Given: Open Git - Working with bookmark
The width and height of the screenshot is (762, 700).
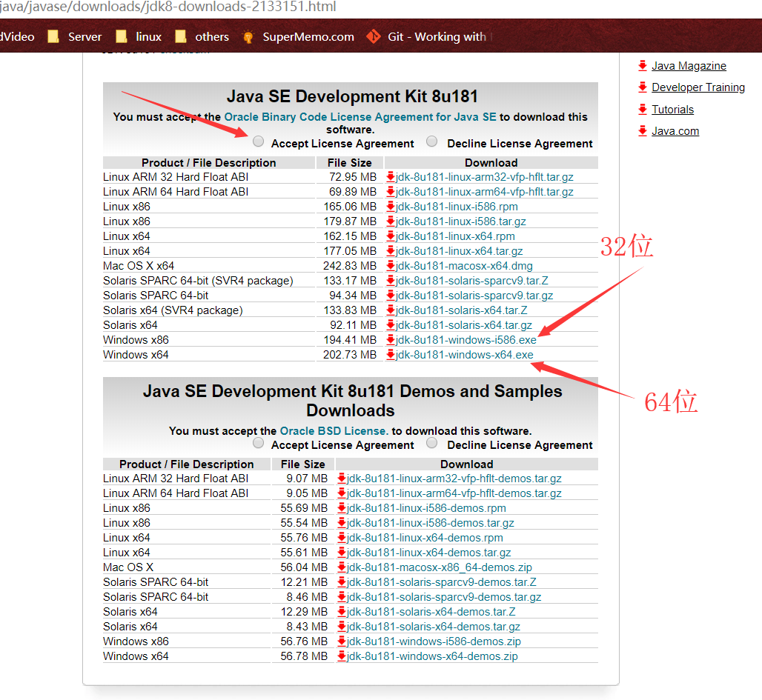Looking at the screenshot, I should pyautogui.click(x=429, y=36).
